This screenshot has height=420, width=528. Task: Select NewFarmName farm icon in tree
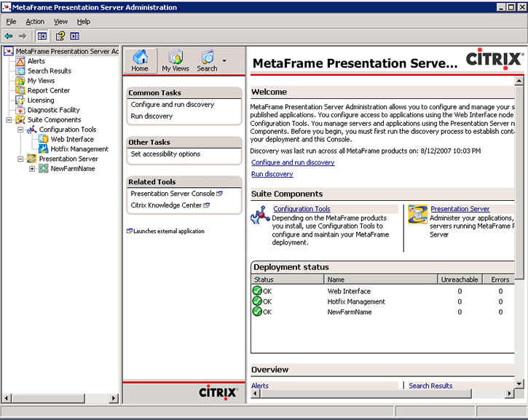click(x=43, y=169)
